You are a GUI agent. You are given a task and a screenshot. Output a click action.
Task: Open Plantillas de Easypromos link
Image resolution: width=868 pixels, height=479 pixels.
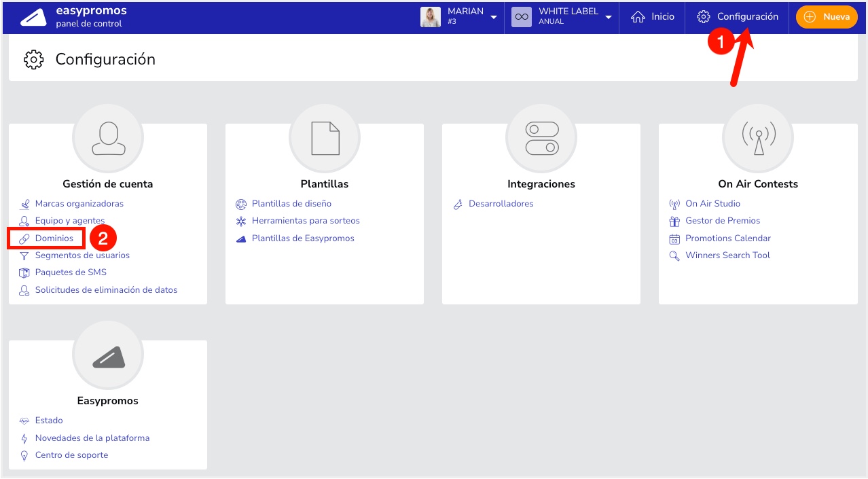[303, 238]
